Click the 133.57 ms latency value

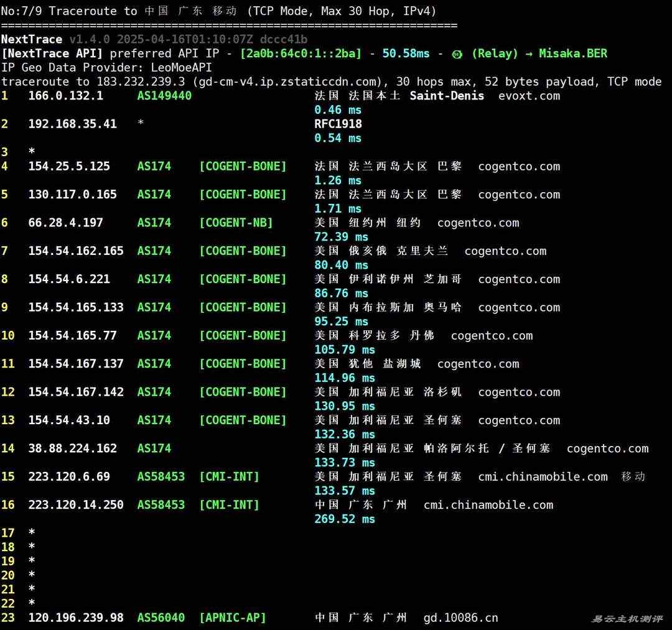345,491
